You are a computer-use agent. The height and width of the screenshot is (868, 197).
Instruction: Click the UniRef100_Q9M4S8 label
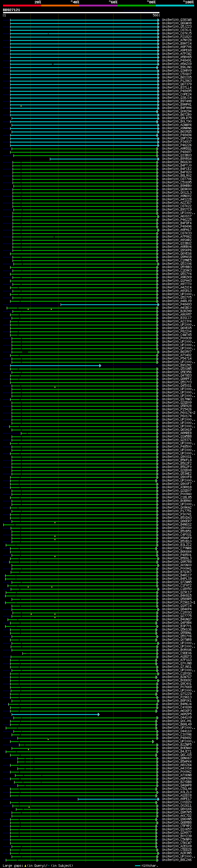pos(177,257)
